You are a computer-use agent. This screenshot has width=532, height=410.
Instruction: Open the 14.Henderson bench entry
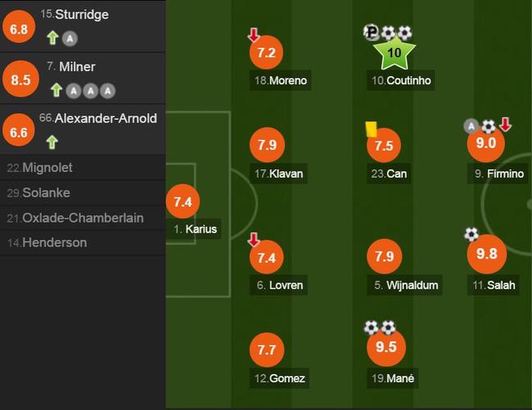tap(83, 242)
